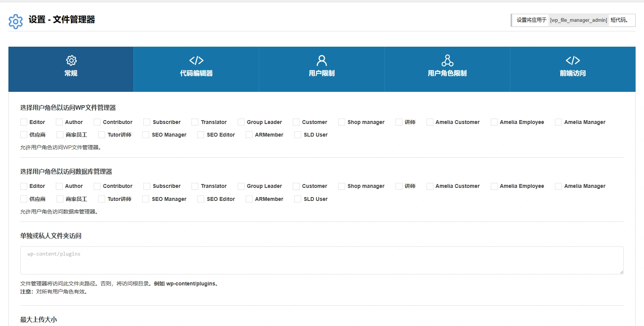The image size is (644, 326).
Task: Tick Amelia Manager for WP file manager
Action: click(558, 122)
